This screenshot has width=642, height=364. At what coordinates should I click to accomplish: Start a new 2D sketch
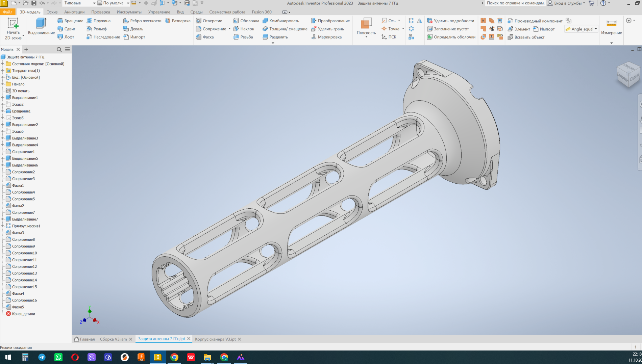point(13,29)
